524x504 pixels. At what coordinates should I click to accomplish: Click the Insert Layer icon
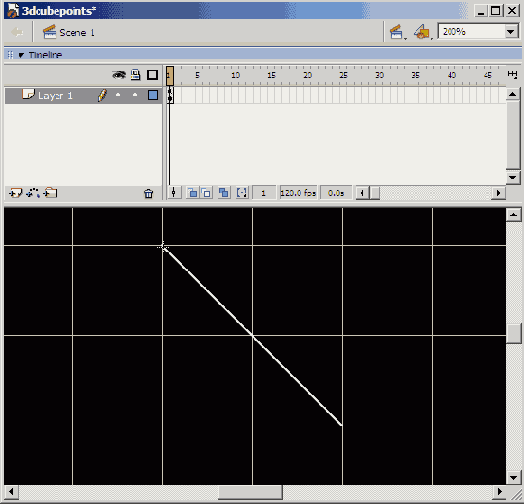point(15,193)
